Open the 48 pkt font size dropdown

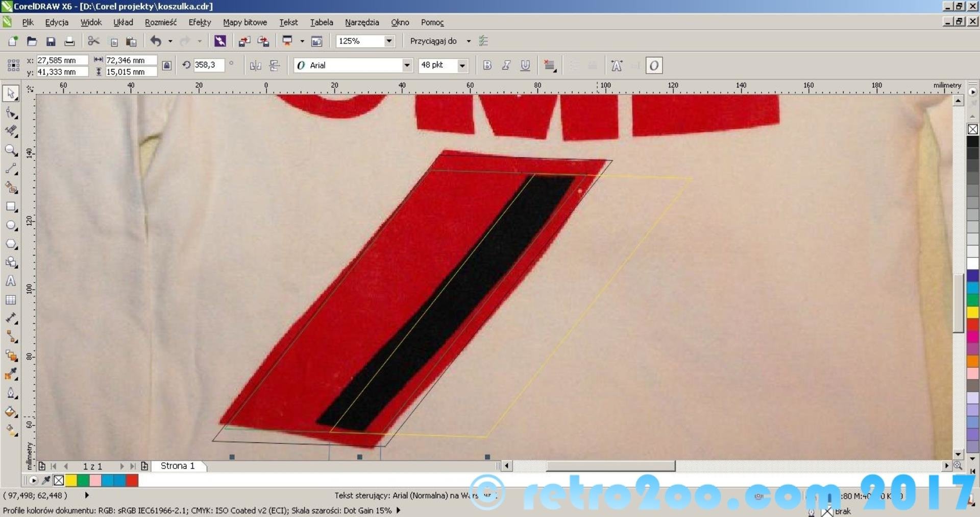tap(462, 65)
